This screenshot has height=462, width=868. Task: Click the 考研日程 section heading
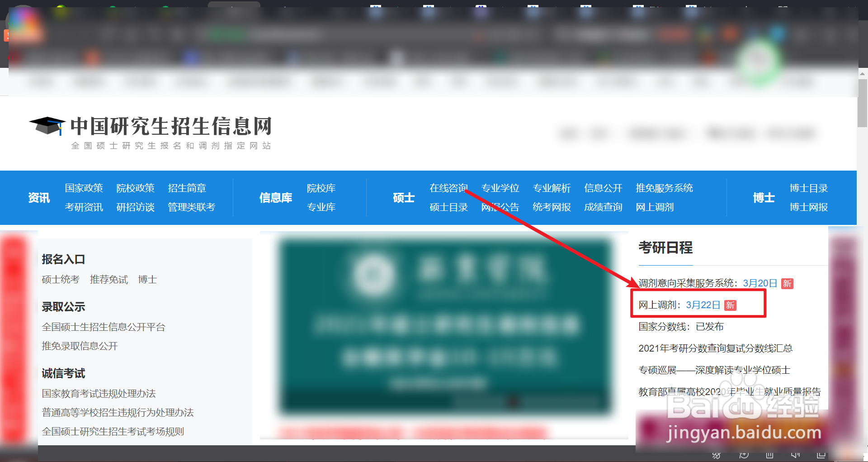[x=665, y=248]
